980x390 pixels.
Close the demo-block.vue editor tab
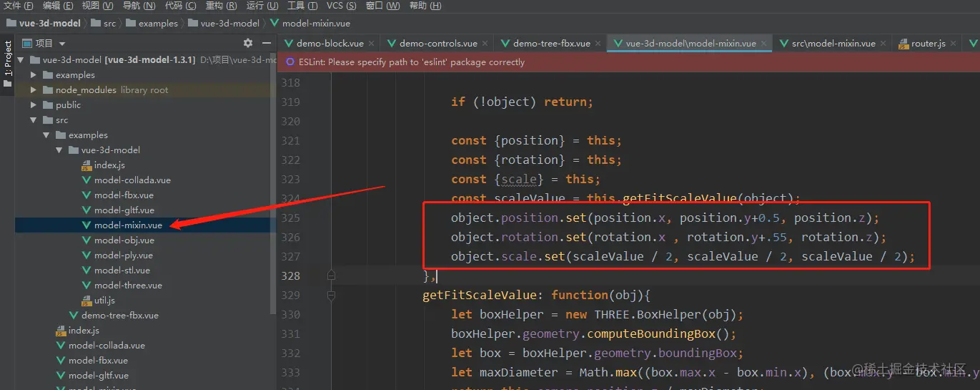tap(372, 44)
